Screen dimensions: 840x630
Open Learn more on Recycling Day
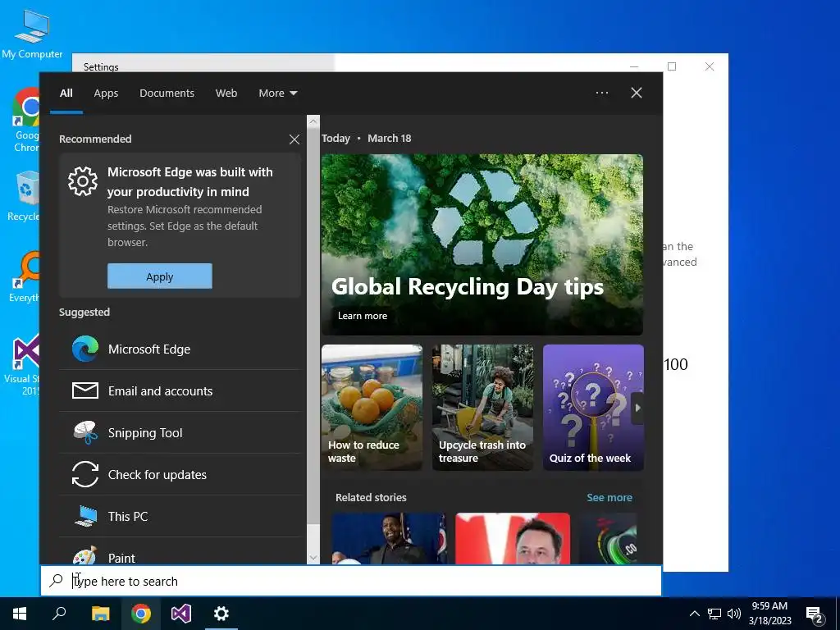click(x=362, y=316)
